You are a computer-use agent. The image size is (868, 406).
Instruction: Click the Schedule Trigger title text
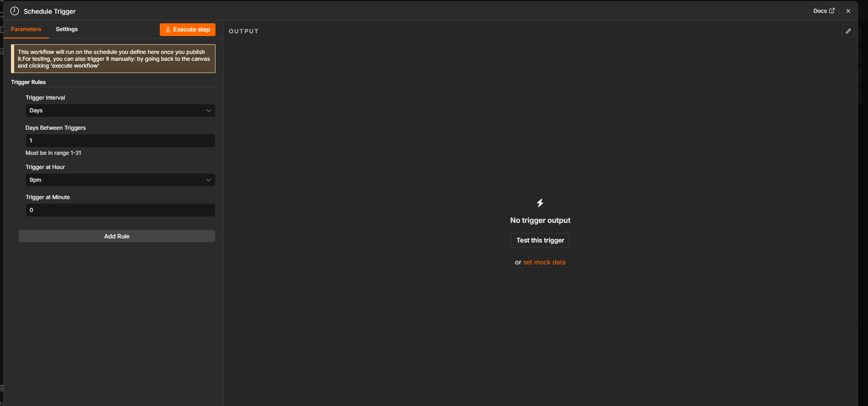click(x=50, y=11)
